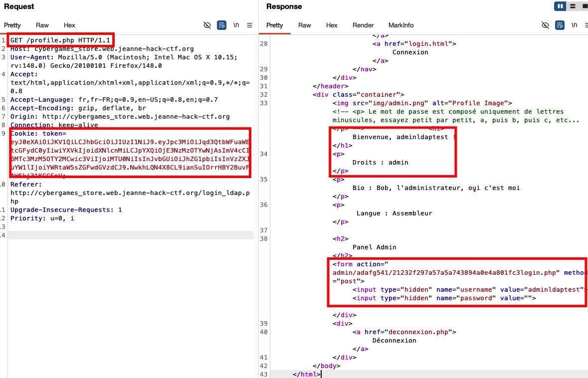588x378 pixels.
Task: Click the word wrap icon in the Response toolbar
Action: [x=559, y=25]
